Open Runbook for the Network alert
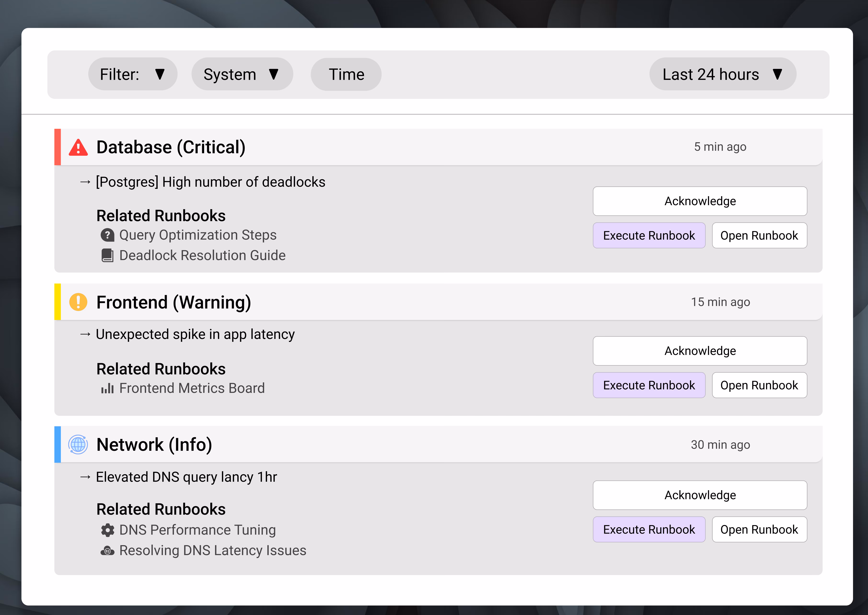The height and width of the screenshot is (615, 868). (759, 529)
